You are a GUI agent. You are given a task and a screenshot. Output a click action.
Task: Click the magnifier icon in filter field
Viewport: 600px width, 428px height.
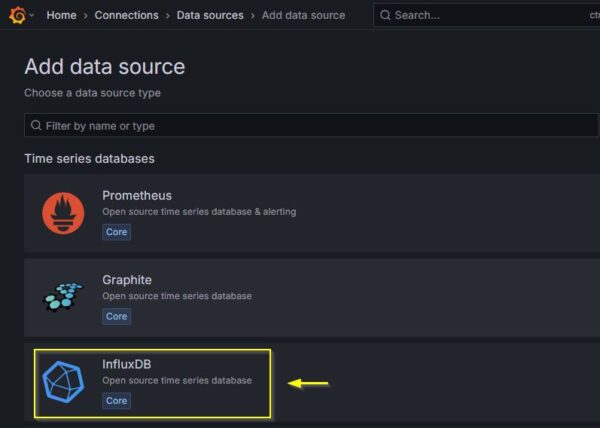click(x=36, y=125)
